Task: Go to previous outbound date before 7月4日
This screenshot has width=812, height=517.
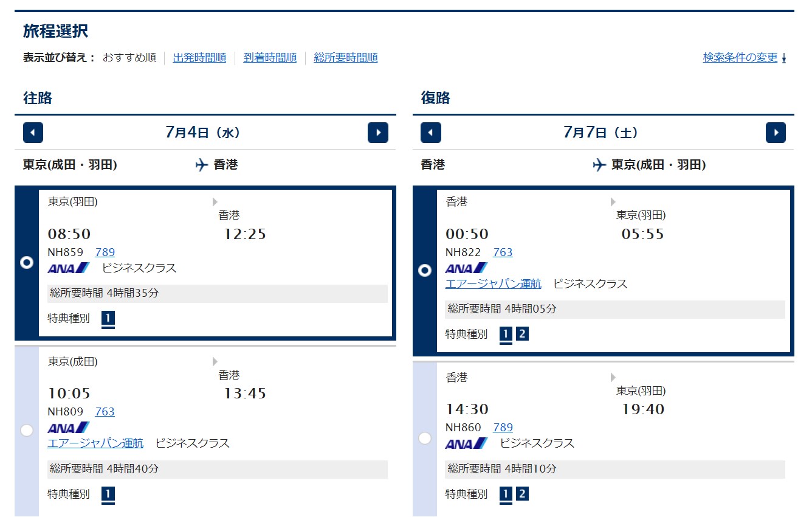Action: 33,133
